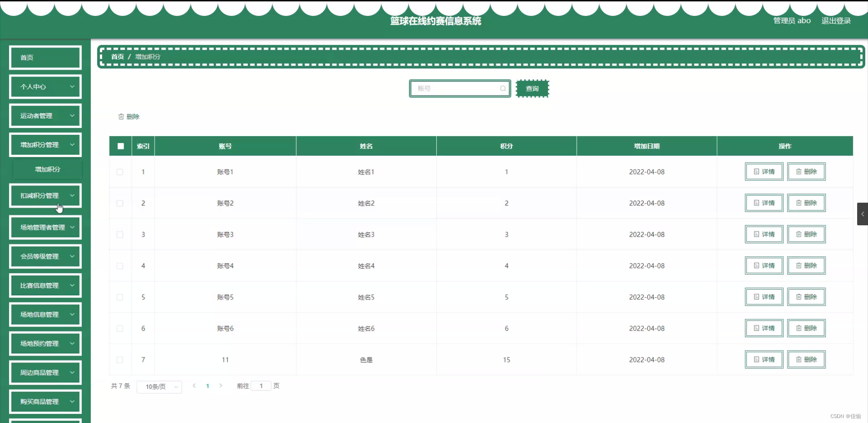This screenshot has width=868, height=423.
Task: Click 首页 in the breadcrumb
Action: click(117, 57)
